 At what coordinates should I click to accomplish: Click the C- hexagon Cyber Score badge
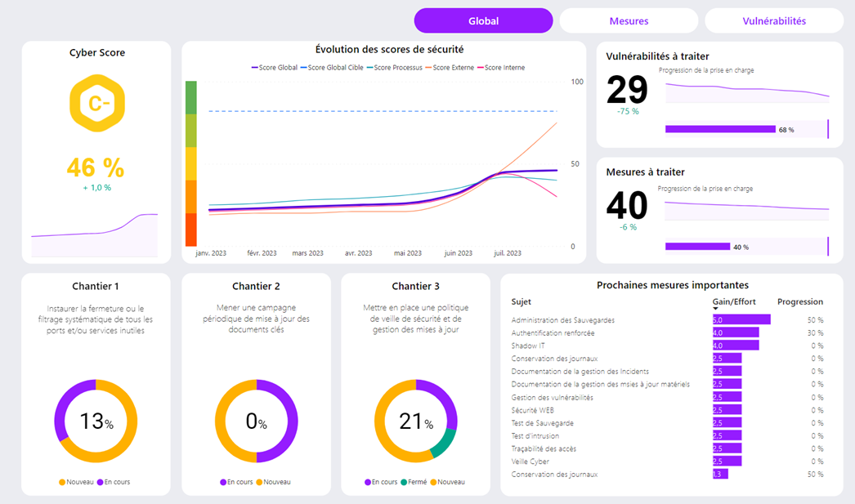point(96,103)
